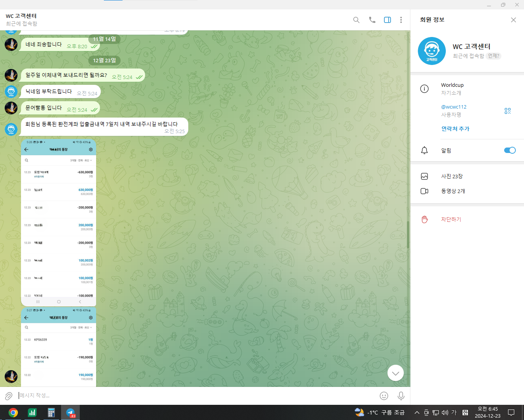Focus the 메시지 작성 message input field

(x=195, y=395)
